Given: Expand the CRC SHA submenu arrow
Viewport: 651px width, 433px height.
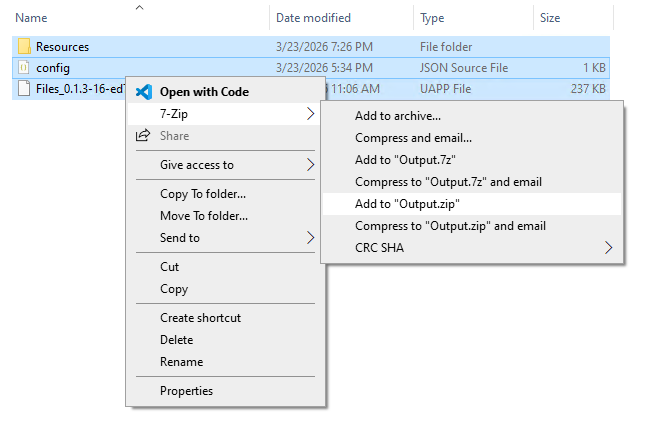Looking at the screenshot, I should click(x=609, y=248).
